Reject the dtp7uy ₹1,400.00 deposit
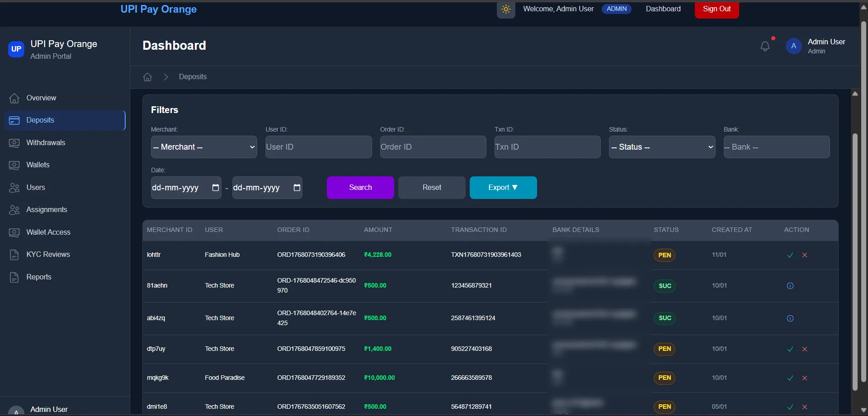The width and height of the screenshot is (868, 416). coord(805,349)
